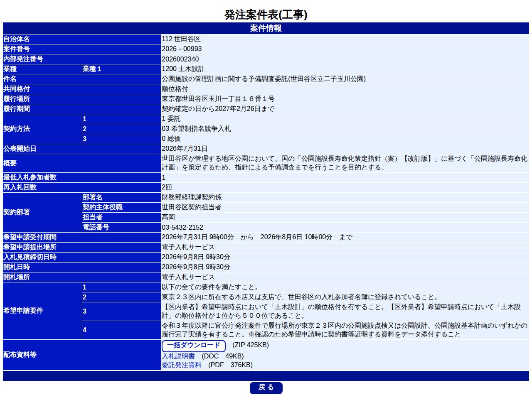Click the 共同格付 label cell
The height and width of the screenshot is (395, 532).
[x=82, y=89]
